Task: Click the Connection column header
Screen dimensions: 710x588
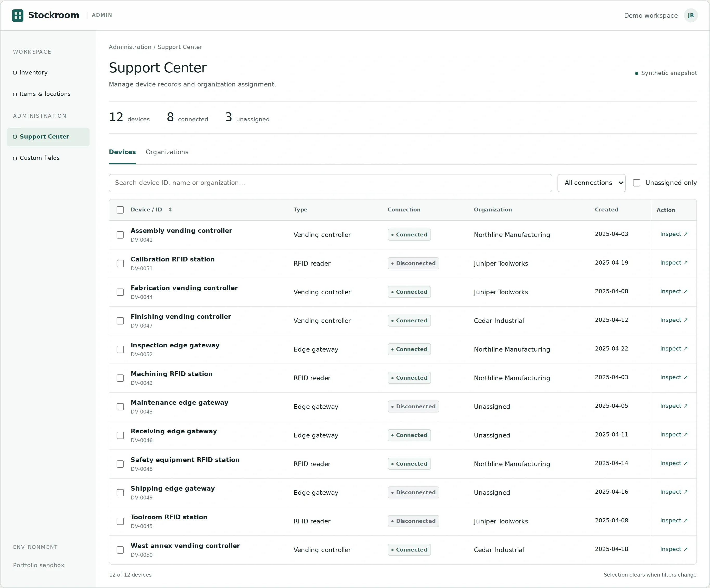Action: (x=404, y=210)
